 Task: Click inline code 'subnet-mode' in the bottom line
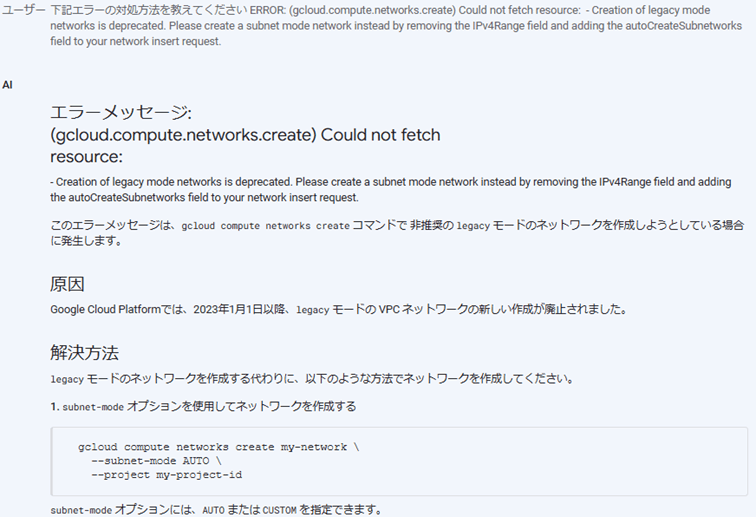coord(81,510)
